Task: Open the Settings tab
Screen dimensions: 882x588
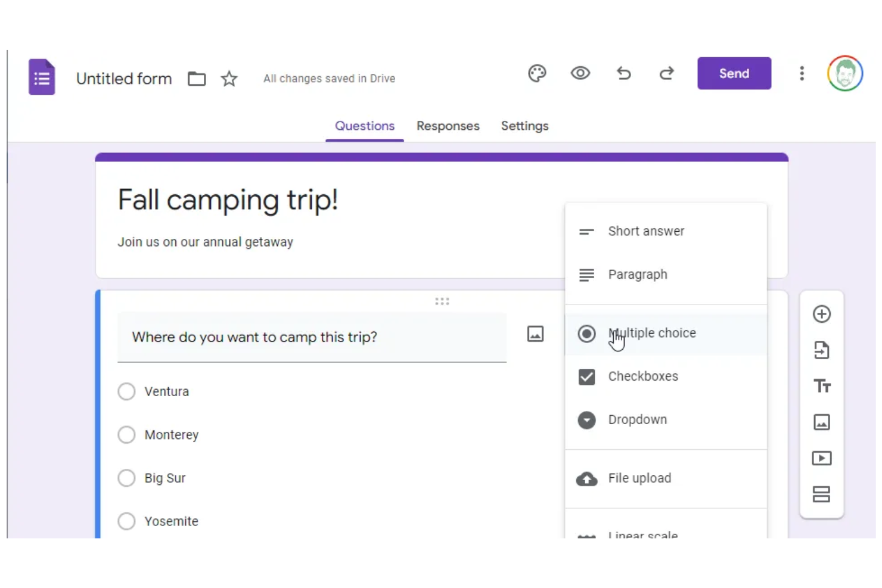Action: coord(524,126)
